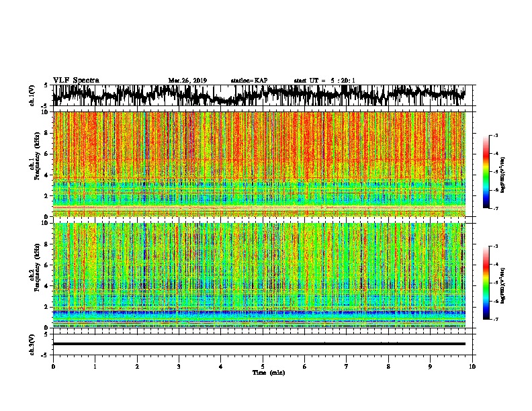Screen dimensions: 532x411
Task: Click the "VLF Spectra" plot title
Action: pyautogui.click(x=76, y=81)
